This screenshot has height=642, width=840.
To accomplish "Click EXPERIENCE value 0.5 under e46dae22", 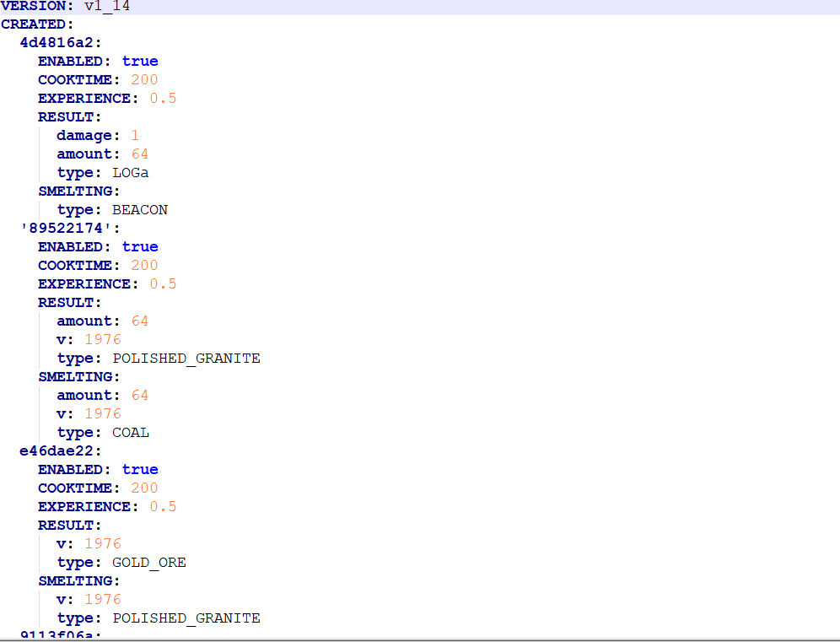I will (163, 506).
